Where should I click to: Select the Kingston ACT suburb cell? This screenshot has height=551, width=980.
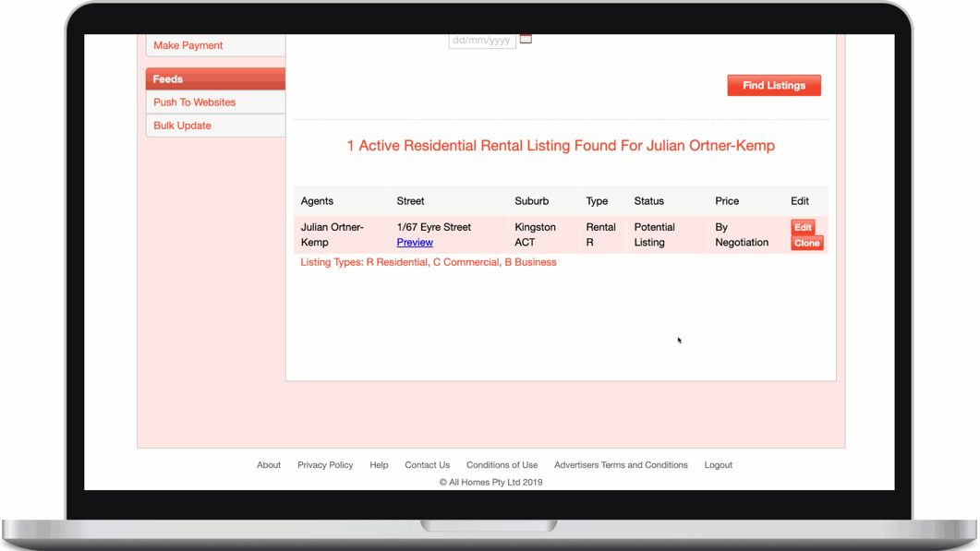pos(542,235)
